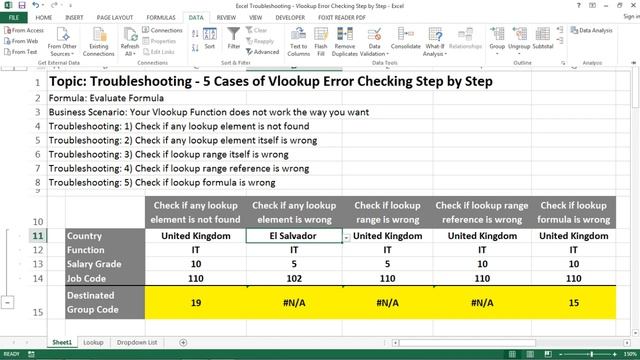Click the Relationships icon
Viewport: 640px width, 360px height.
[465, 39]
